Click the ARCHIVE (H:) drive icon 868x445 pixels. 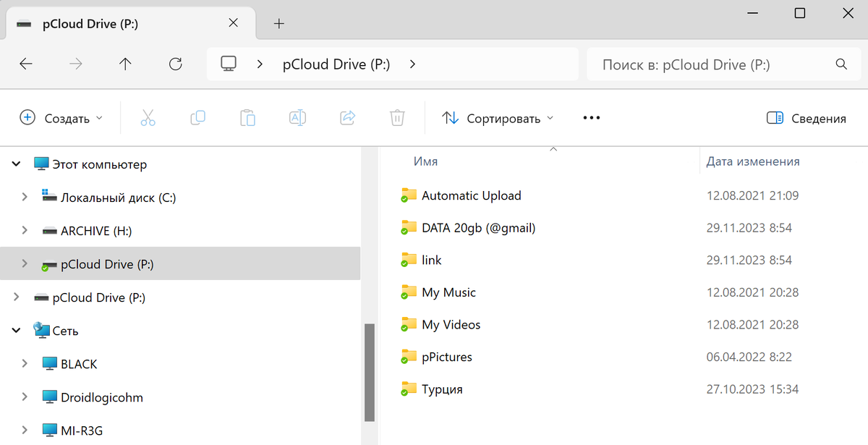point(49,231)
